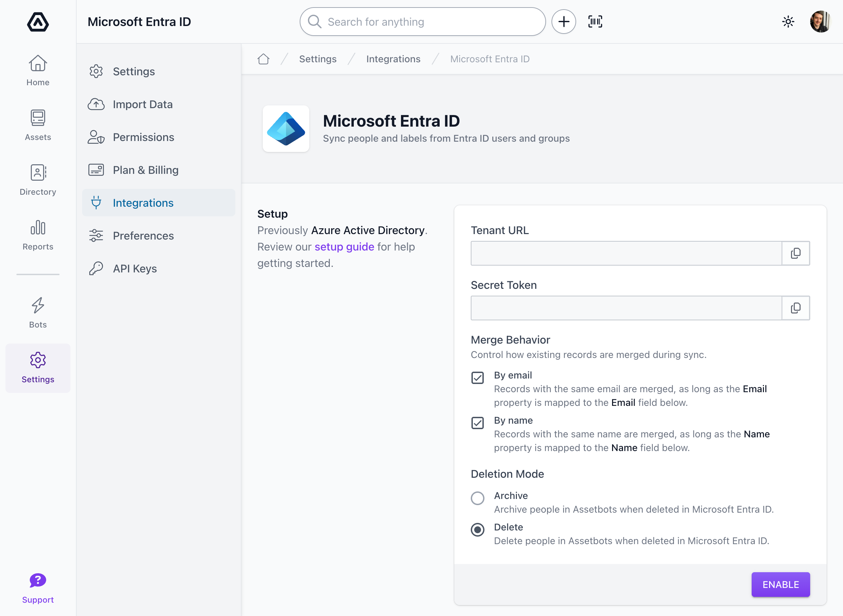Click the magnifier icon in search bar
Screen dimensions: 843x616
[x=314, y=22]
